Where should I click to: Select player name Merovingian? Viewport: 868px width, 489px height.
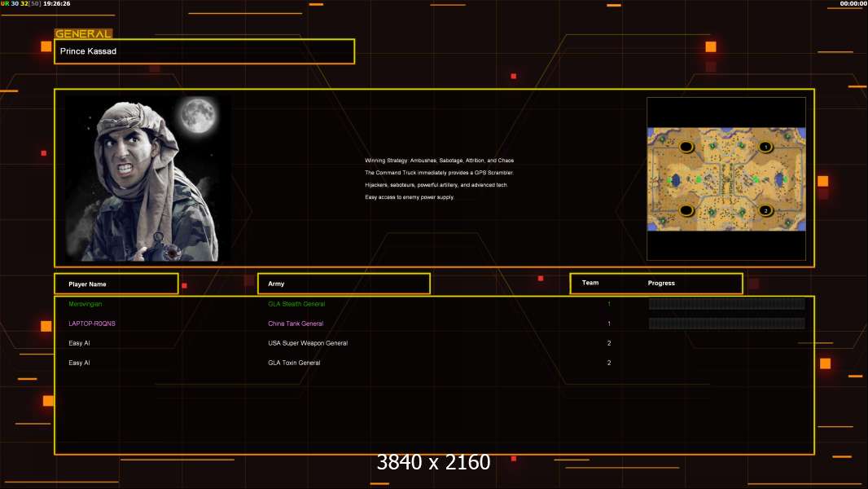coord(85,304)
